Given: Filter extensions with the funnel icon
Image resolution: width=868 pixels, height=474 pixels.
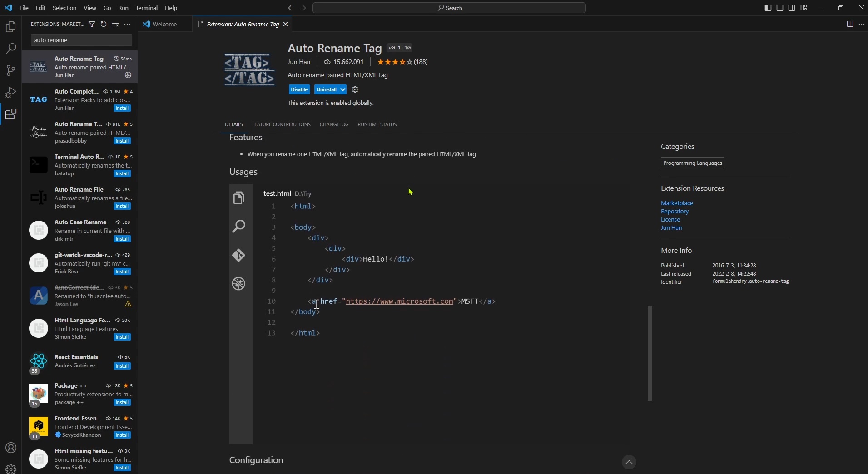Looking at the screenshot, I should (92, 24).
